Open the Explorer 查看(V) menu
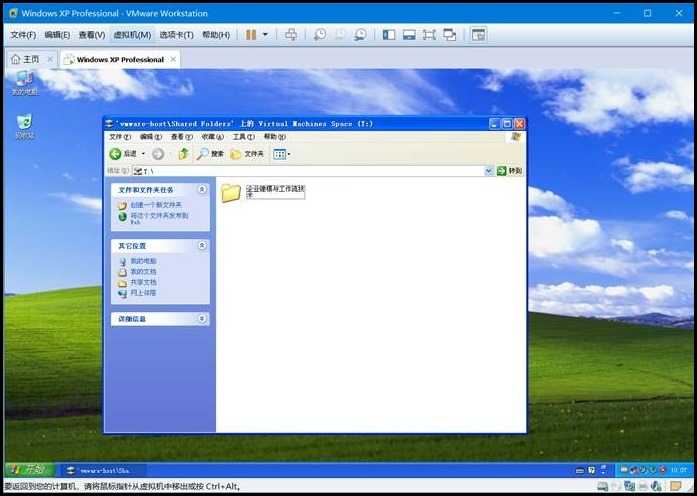 (181, 137)
